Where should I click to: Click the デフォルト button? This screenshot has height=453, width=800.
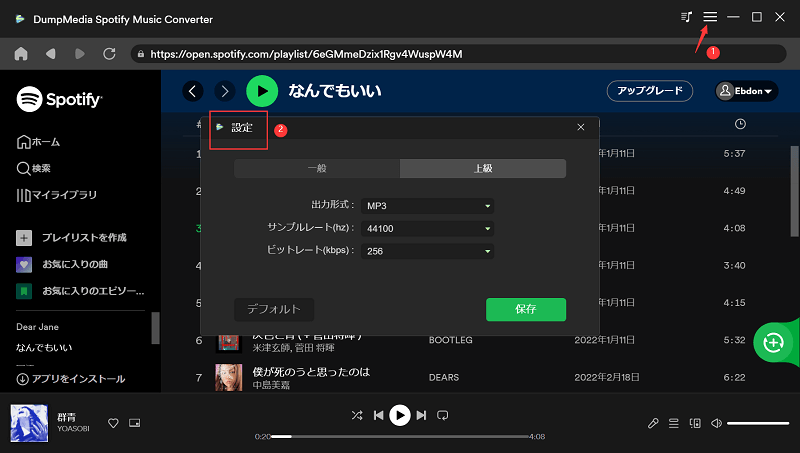click(274, 309)
